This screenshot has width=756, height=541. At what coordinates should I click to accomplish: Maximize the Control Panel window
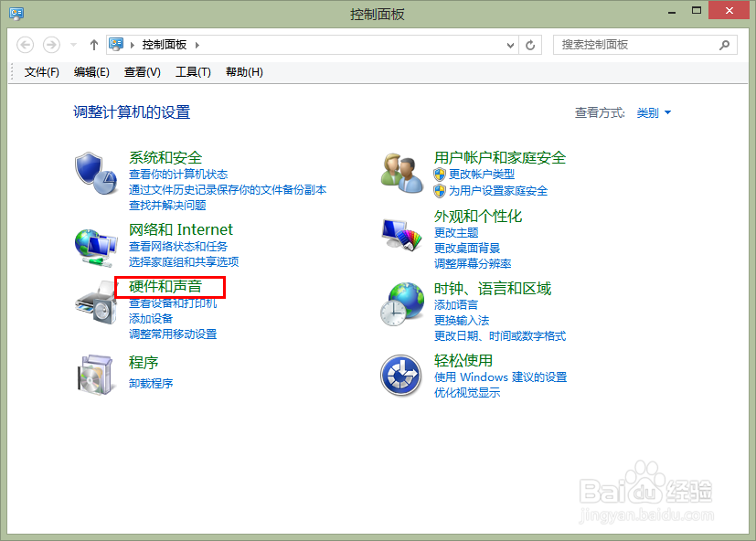[x=697, y=10]
